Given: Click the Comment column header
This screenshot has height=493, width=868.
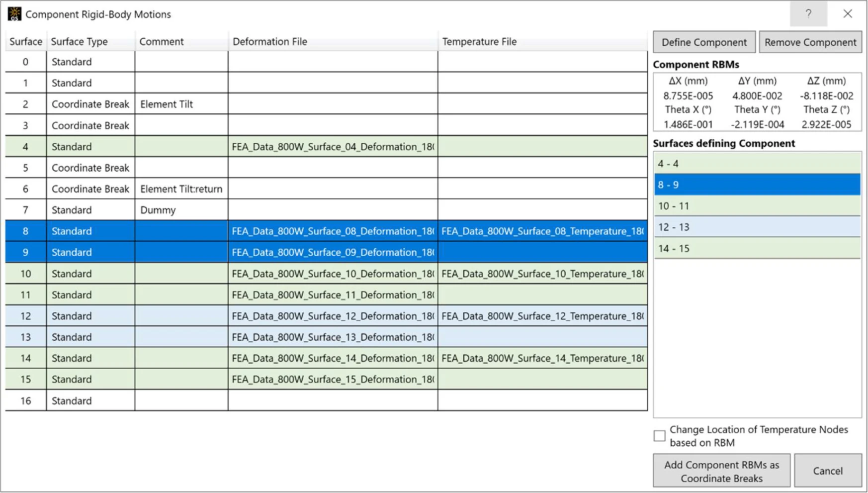Looking at the screenshot, I should click(x=181, y=41).
